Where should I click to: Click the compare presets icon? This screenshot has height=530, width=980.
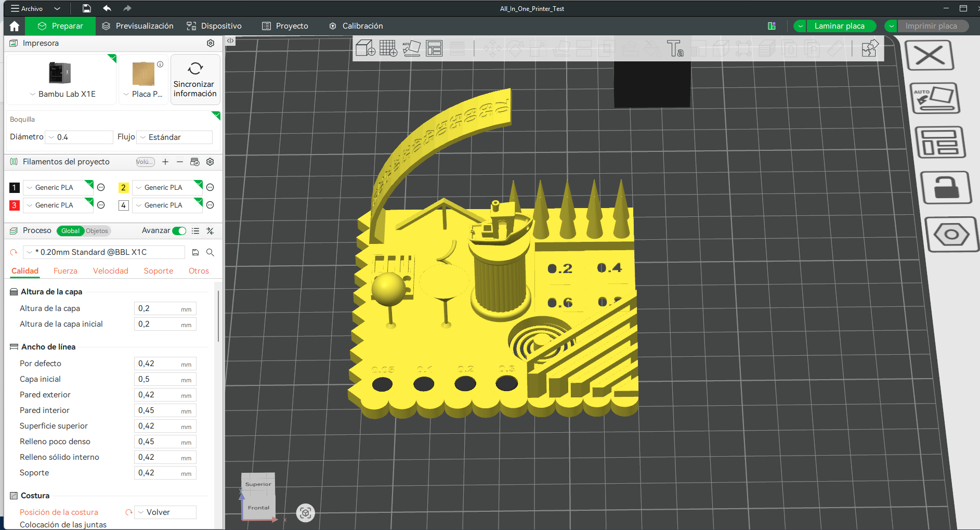(x=210, y=231)
